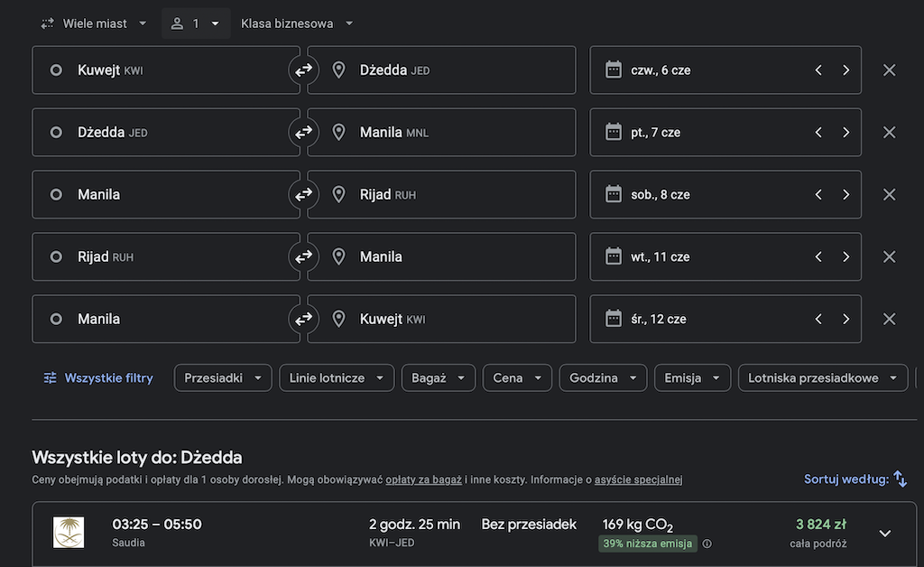
Task: Open the opłaty za bagaż link
Action: point(424,479)
